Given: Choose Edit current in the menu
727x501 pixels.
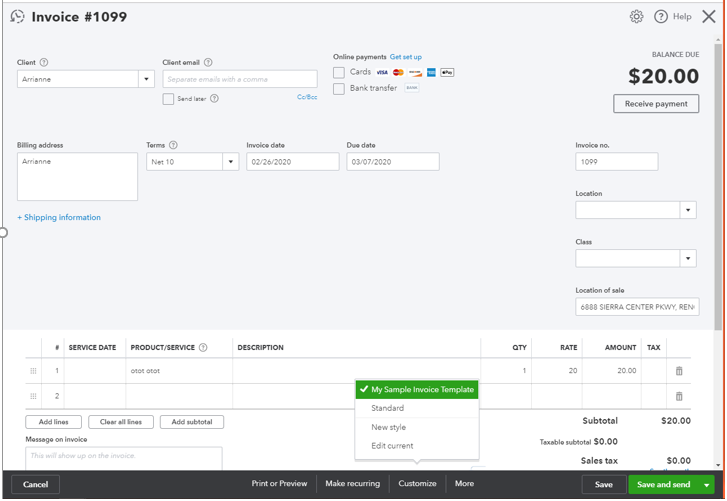Looking at the screenshot, I should tap(392, 446).
